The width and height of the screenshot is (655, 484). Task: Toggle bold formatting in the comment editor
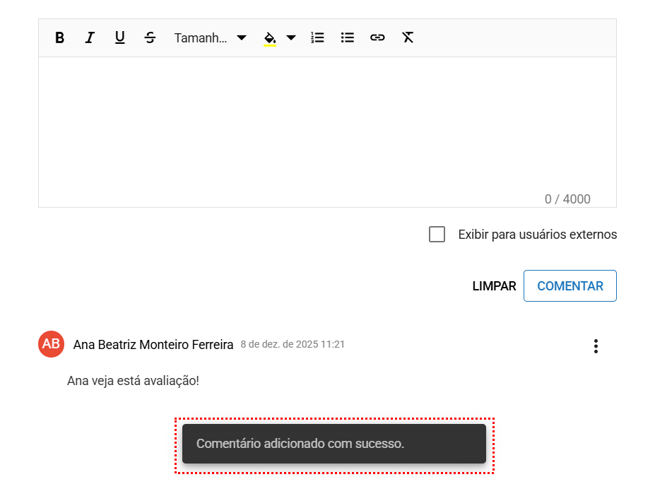coord(60,38)
